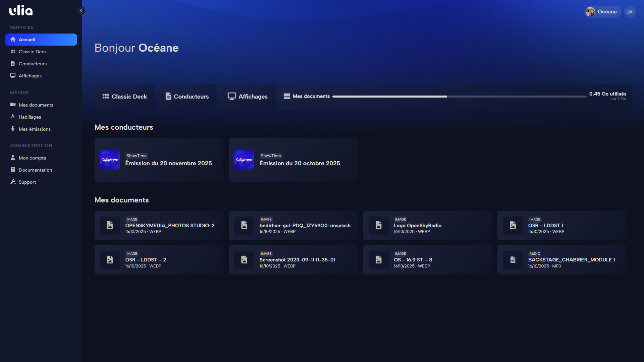
Task: Click the Ulia logo
Action: tap(21, 10)
